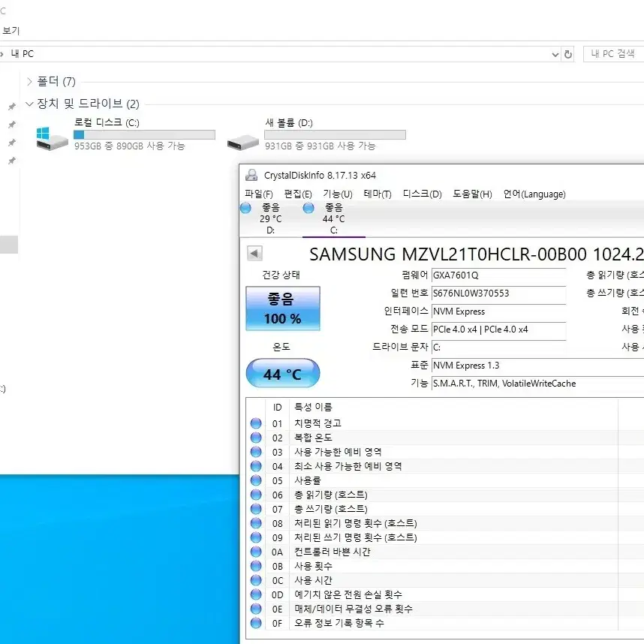
Task: Collapse the 장치 및 드라이브 (2) group
Action: pyautogui.click(x=29, y=104)
